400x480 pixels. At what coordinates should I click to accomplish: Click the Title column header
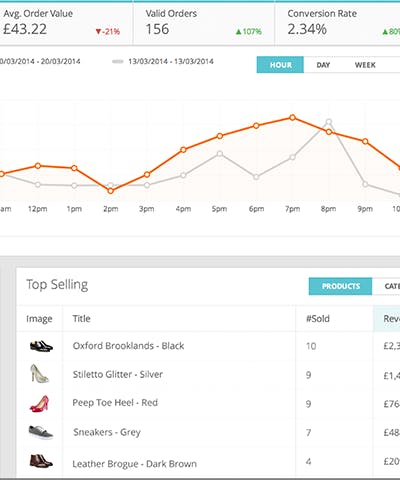[x=82, y=319]
